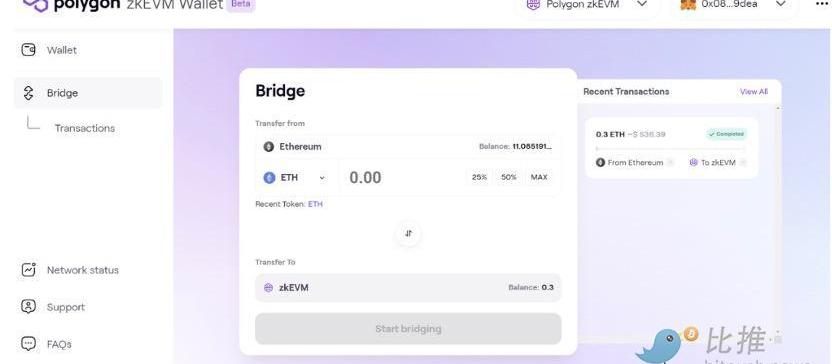This screenshot has width=832, height=364.
Task: Open Network status icon
Action: pos(28,270)
